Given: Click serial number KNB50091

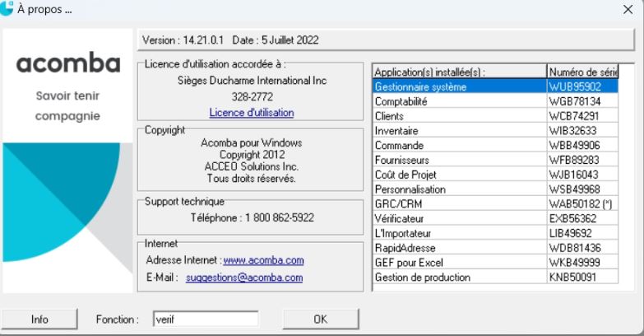Looking at the screenshot, I should click(572, 278).
